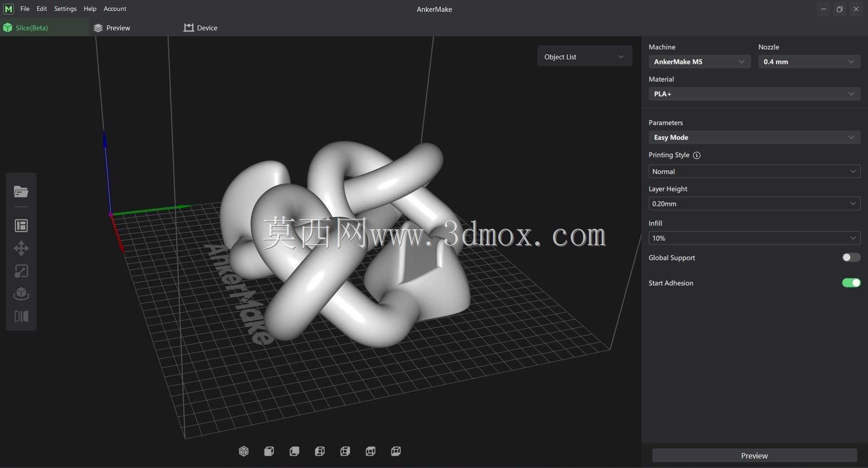
Task: Click the Layer Height label
Action: (x=668, y=188)
